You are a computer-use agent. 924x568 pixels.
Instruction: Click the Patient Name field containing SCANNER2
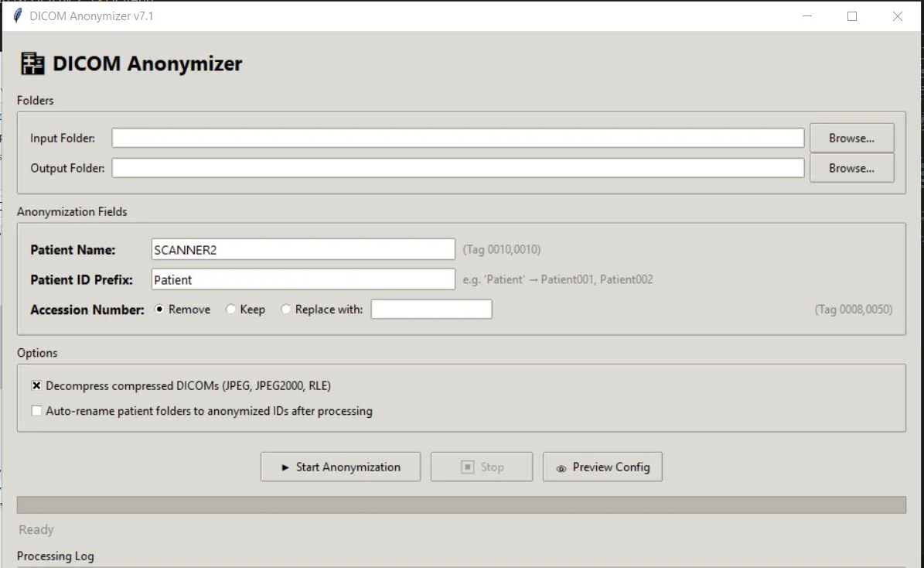tap(303, 249)
